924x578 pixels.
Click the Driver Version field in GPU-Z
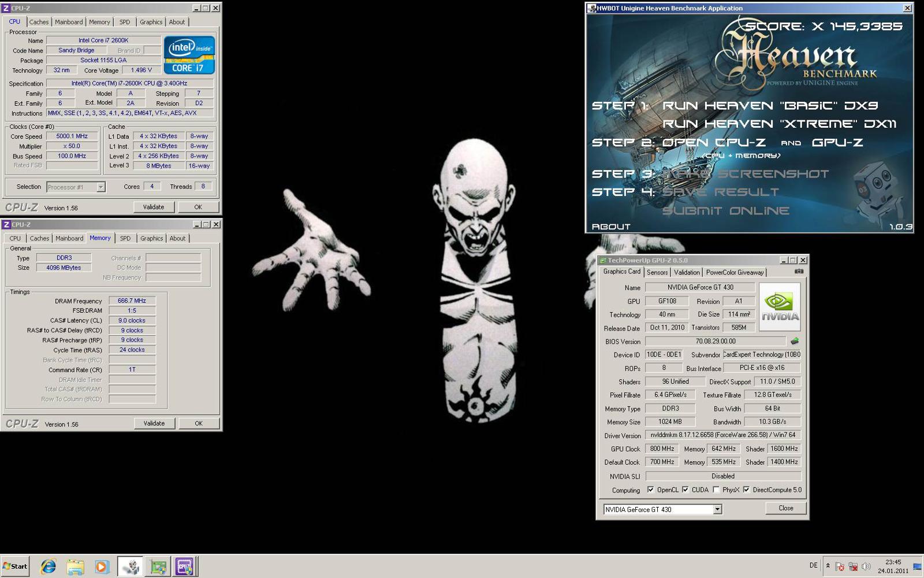723,435
